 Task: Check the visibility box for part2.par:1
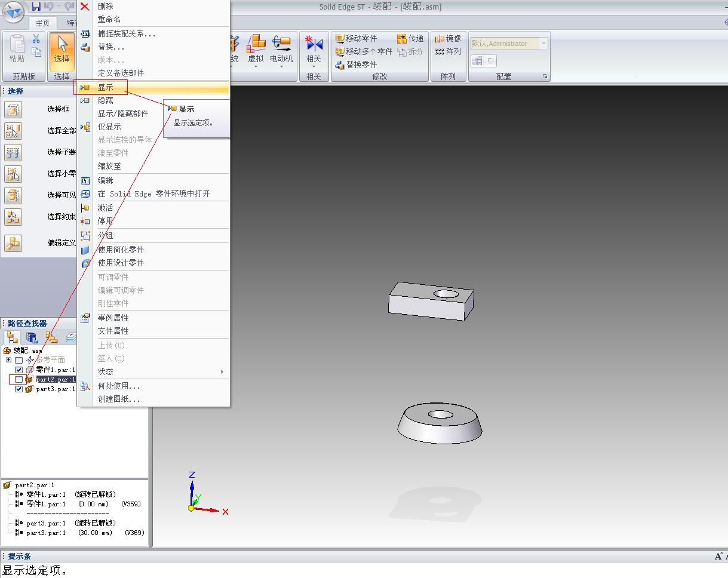pos(19,379)
